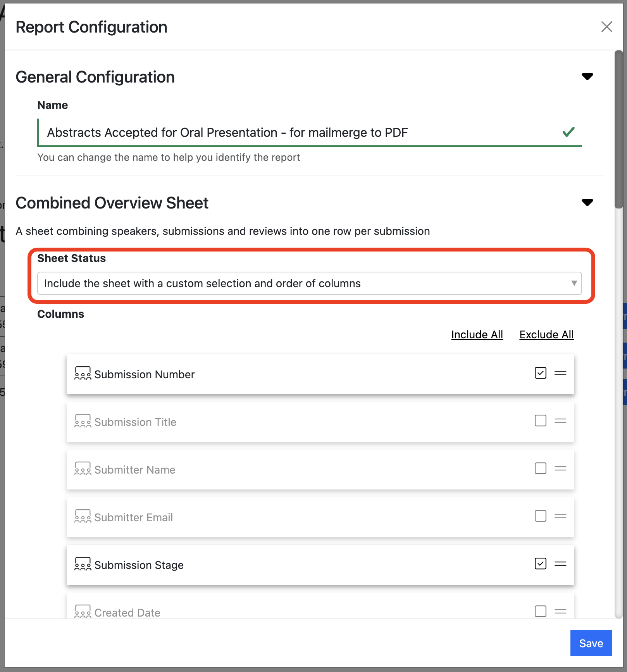Image resolution: width=627 pixels, height=672 pixels.
Task: Click the drag handle for Submitter Name
Action: (x=560, y=469)
